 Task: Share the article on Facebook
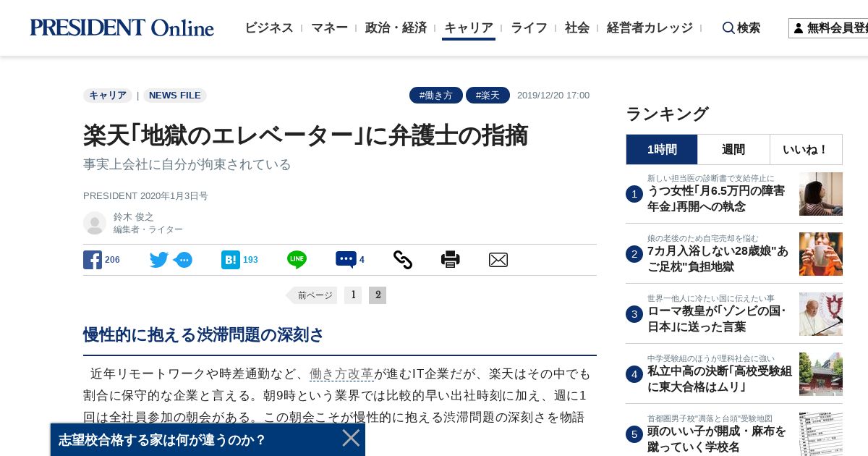click(x=93, y=260)
